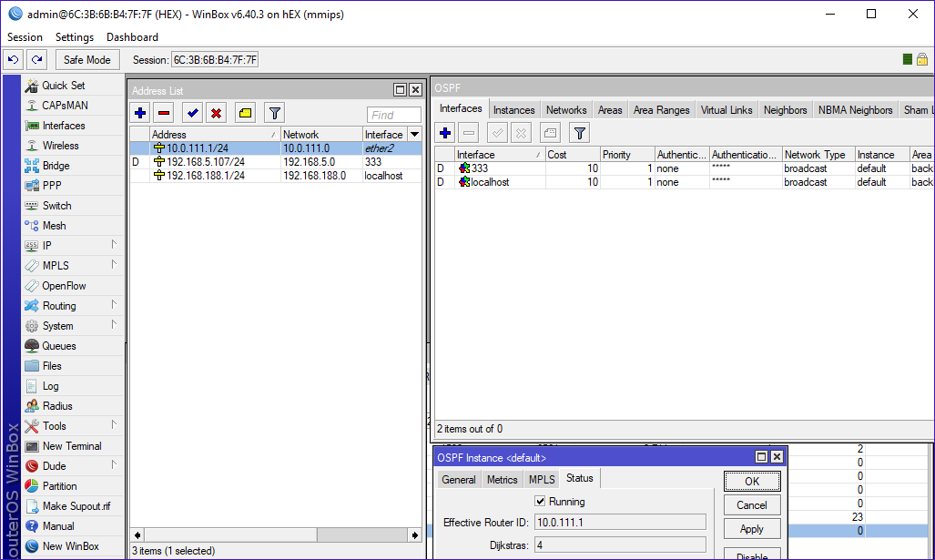Click the Address List Find field

394,115
